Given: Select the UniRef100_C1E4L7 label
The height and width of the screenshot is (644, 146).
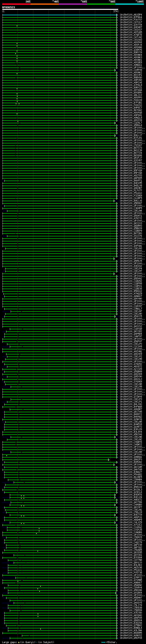Looking at the screenshot, I should (131, 123).
